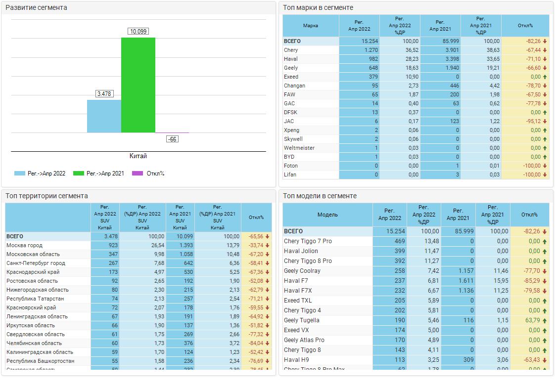Sort brands table by Марка column header
The image size is (555, 392).
point(311,26)
